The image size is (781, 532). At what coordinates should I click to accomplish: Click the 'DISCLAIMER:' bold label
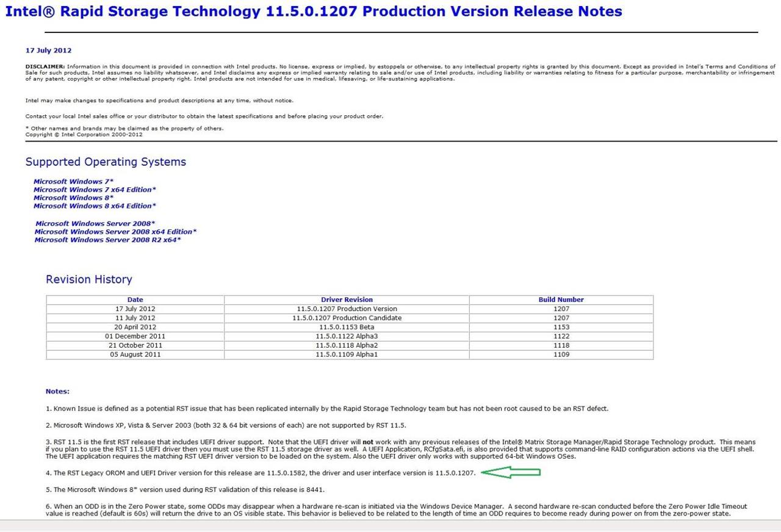point(45,66)
